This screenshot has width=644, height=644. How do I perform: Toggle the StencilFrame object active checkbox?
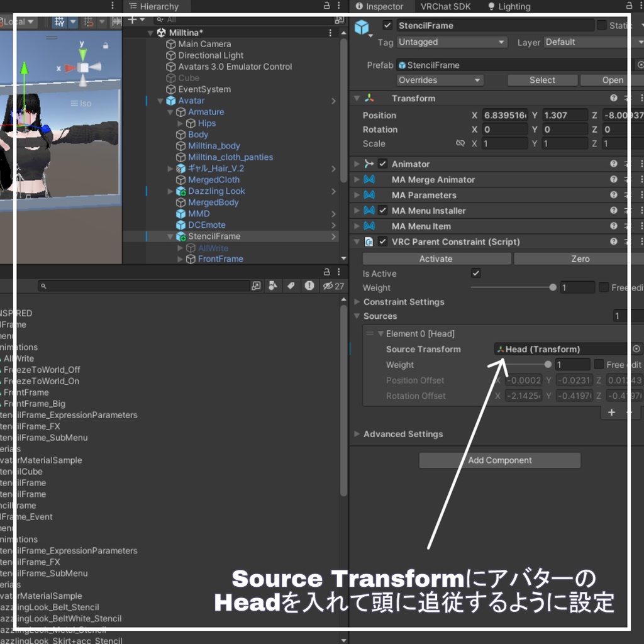click(387, 25)
